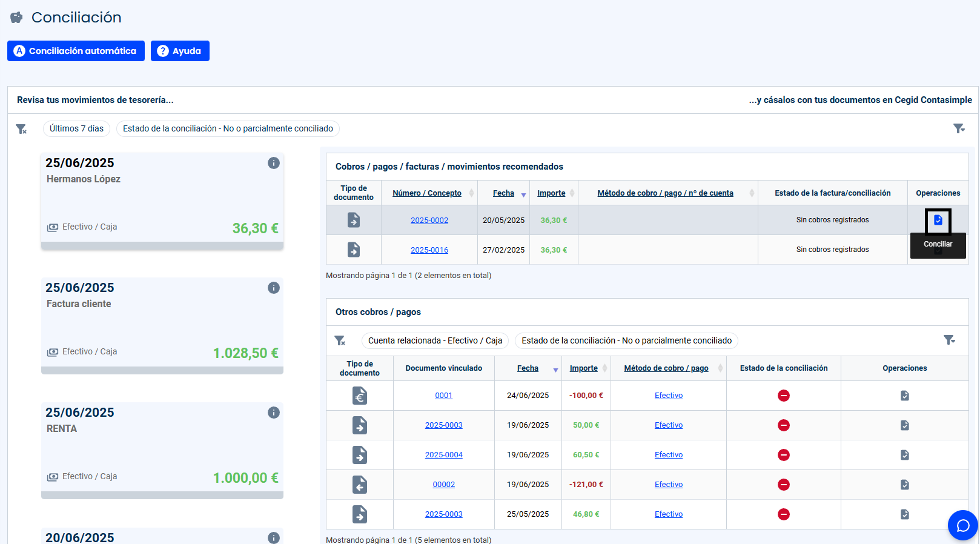Clear filters in Otros cobros / pagos
This screenshot has height=544, width=980.
(340, 341)
